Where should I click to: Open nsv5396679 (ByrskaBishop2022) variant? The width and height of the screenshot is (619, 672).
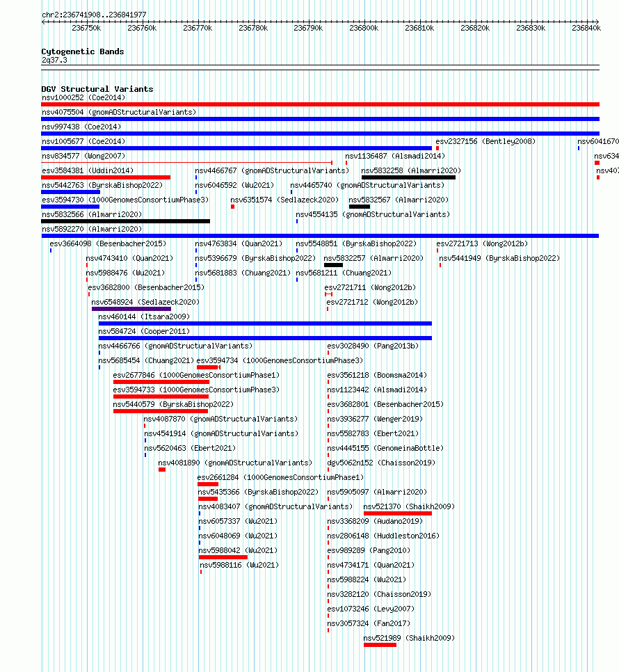(x=255, y=258)
